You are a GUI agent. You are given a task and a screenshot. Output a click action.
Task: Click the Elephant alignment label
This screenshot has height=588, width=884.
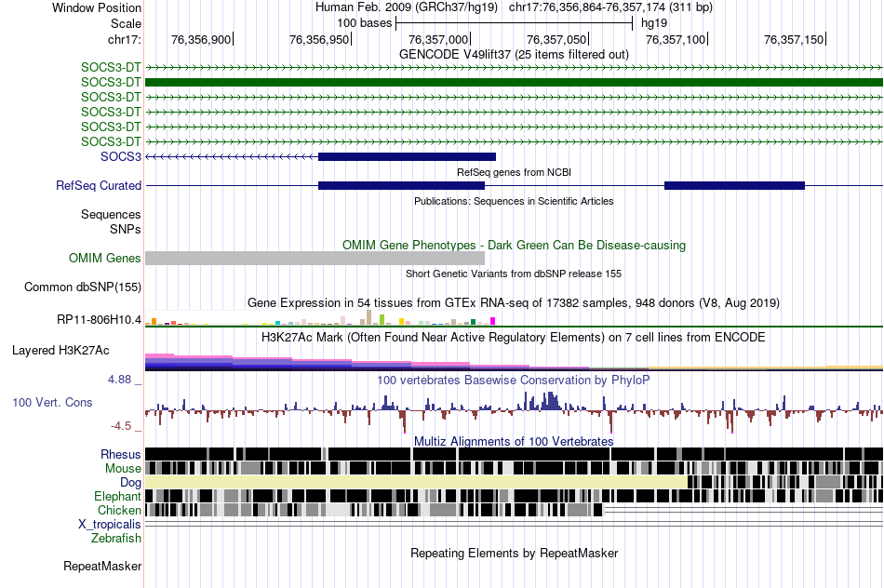tap(117, 496)
